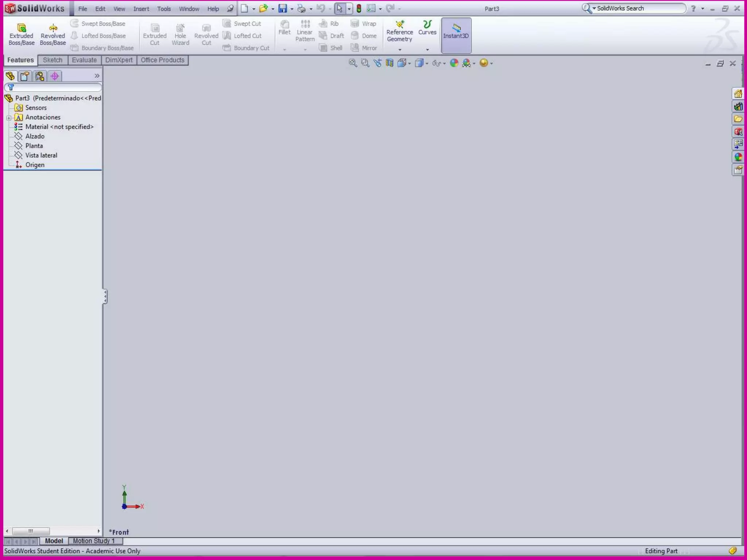Switch to Motion Study 1 tab
Screen dimensions: 747x560
pyautogui.click(x=94, y=541)
